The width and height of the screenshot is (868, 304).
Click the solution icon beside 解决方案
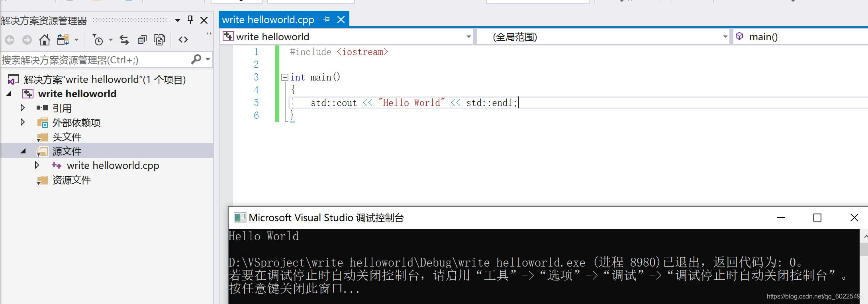point(13,80)
